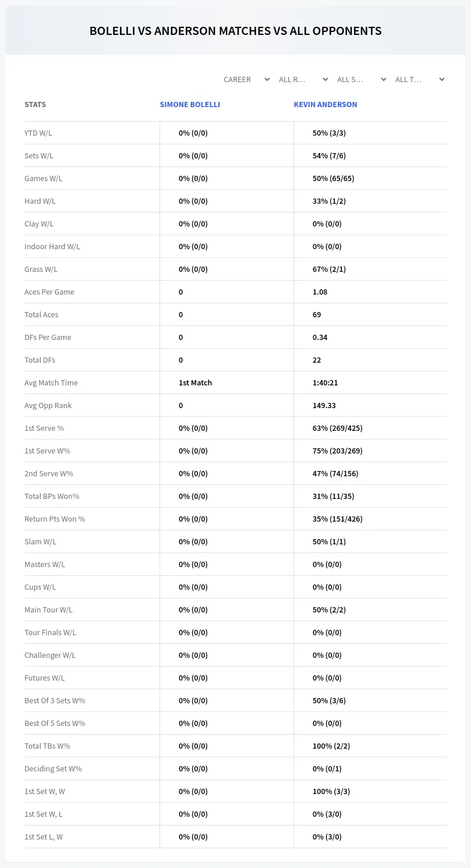Select the Deciding Set W% row label

pyautogui.click(x=53, y=768)
